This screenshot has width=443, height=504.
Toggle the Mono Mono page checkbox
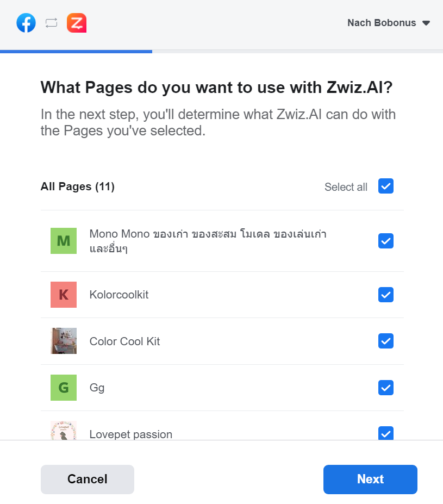tap(386, 241)
